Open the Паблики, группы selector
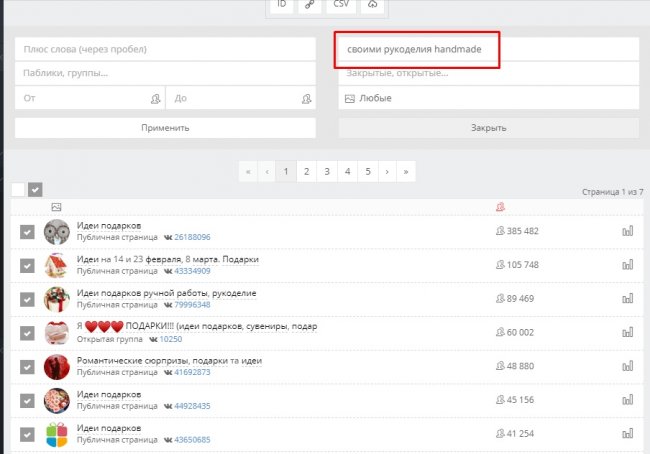The width and height of the screenshot is (650, 454). (x=165, y=73)
